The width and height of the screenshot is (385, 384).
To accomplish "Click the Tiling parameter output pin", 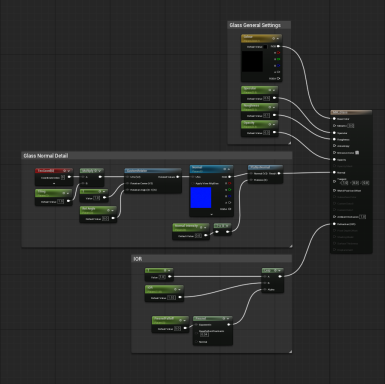I will pos(68,201).
